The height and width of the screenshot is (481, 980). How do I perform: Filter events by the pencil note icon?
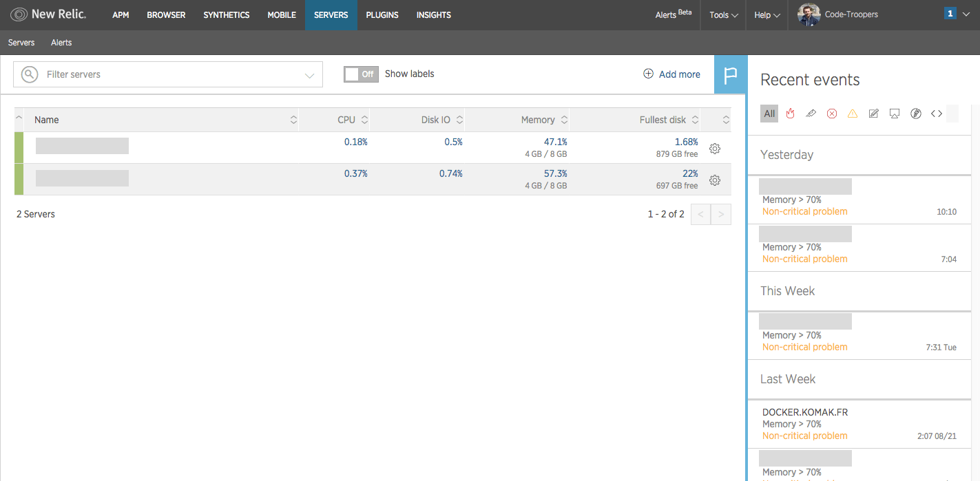(873, 114)
